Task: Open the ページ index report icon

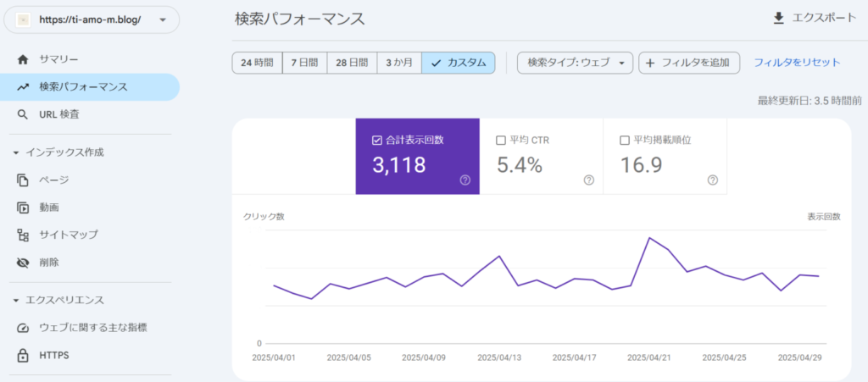Action: 23,180
